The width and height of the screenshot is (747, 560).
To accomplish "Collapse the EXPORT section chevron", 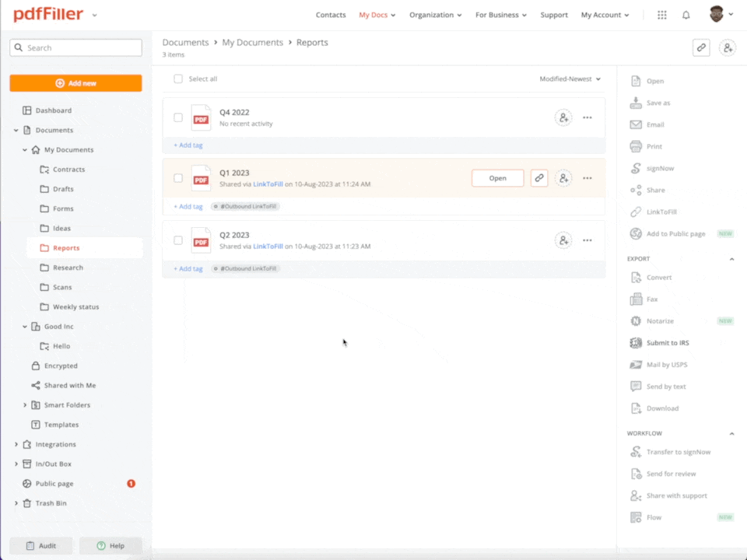I will pyautogui.click(x=731, y=259).
